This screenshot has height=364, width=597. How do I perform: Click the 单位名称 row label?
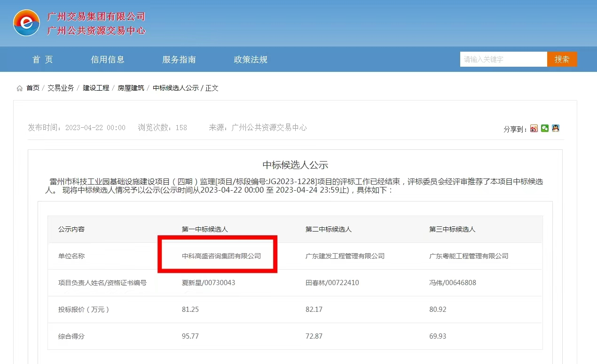[71, 256]
